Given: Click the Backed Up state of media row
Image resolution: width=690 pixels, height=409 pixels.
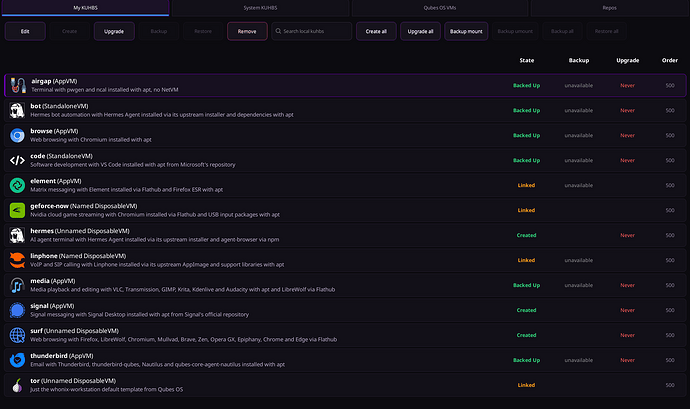Looking at the screenshot, I should coord(526,285).
